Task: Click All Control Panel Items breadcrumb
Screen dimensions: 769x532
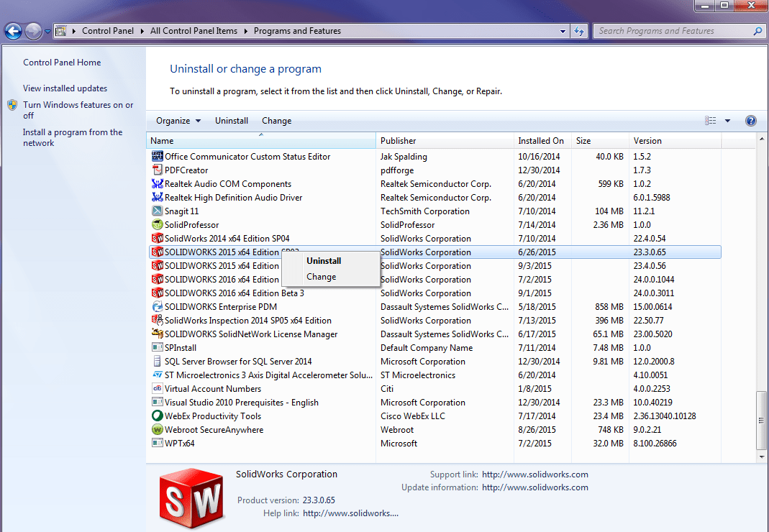Action: tap(194, 31)
